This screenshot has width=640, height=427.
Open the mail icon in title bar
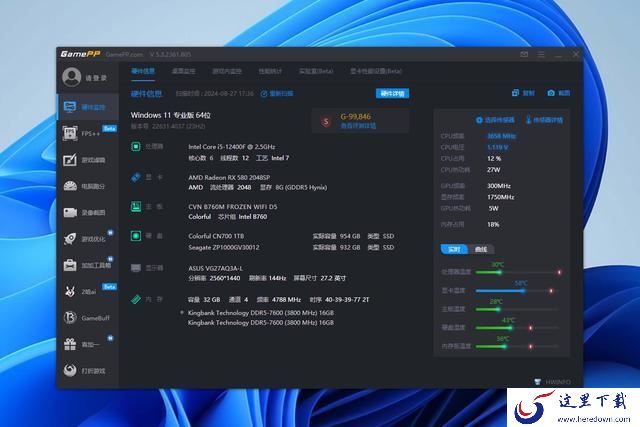(x=524, y=54)
